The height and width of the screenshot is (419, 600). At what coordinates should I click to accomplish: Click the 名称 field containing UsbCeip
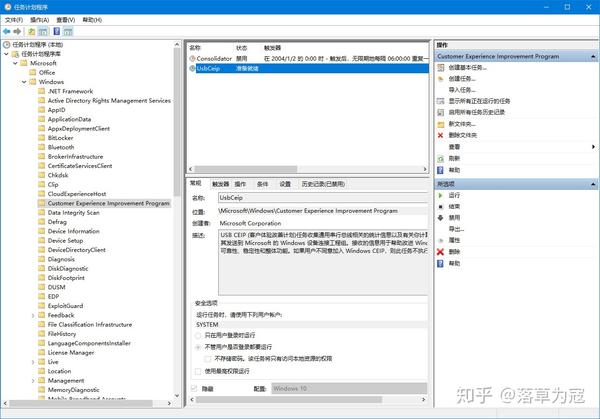click(323, 198)
